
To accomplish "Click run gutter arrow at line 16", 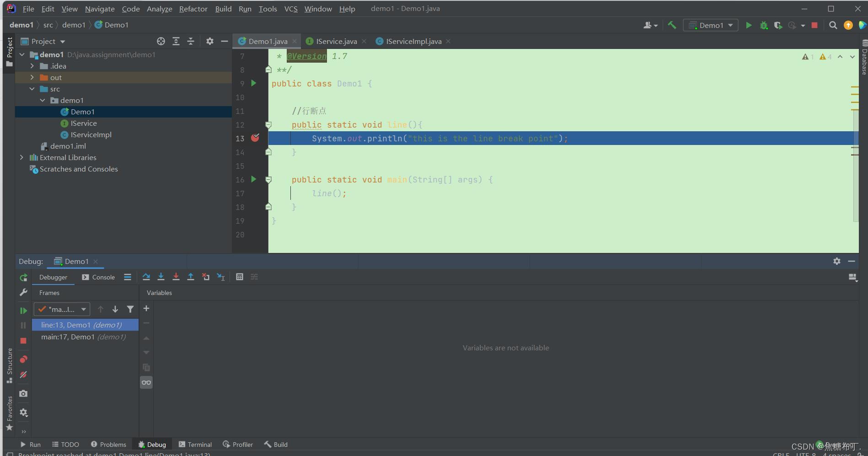I will coord(254,179).
